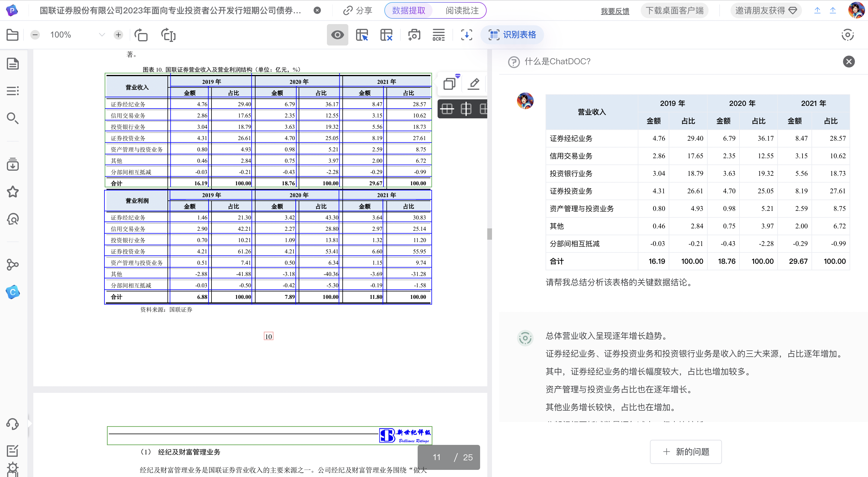Rotate the page with the rotate icon
The image size is (868, 477).
[141, 35]
